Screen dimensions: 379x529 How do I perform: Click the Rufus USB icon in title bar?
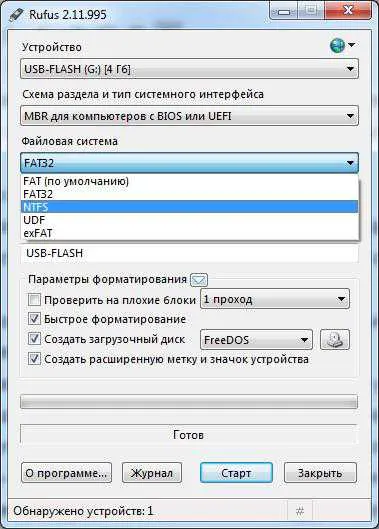(15, 15)
